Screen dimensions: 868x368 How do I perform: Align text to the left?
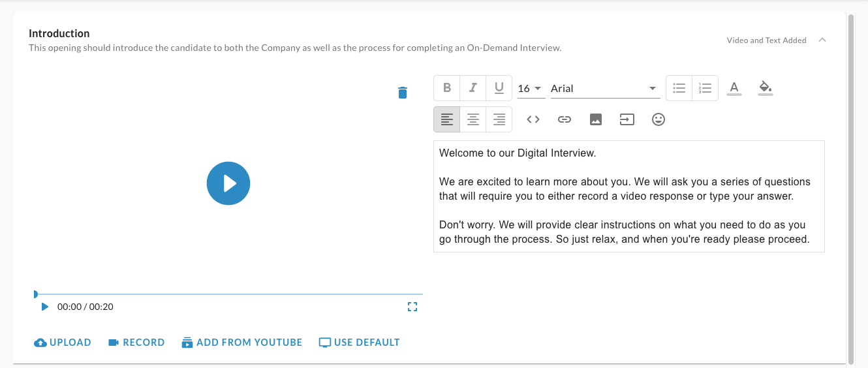coord(447,119)
